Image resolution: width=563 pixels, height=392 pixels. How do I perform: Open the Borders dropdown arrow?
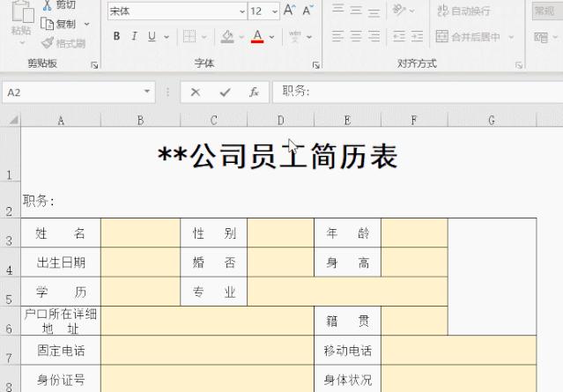click(204, 37)
